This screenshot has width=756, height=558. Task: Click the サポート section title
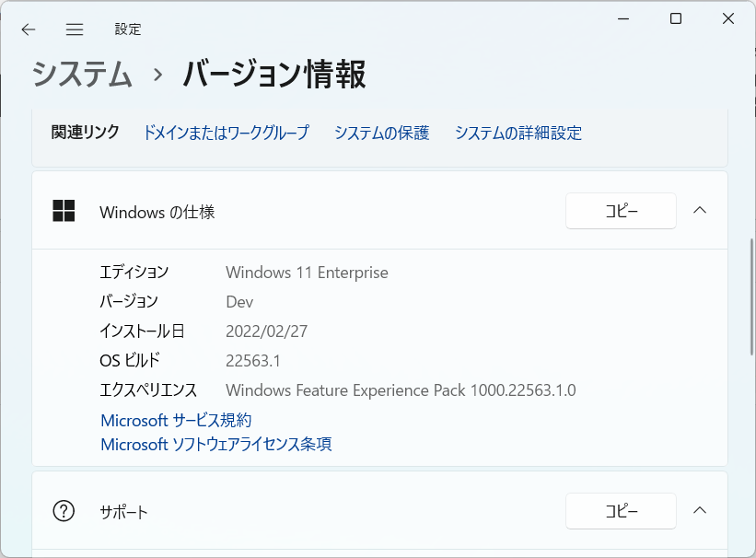pyautogui.click(x=123, y=512)
